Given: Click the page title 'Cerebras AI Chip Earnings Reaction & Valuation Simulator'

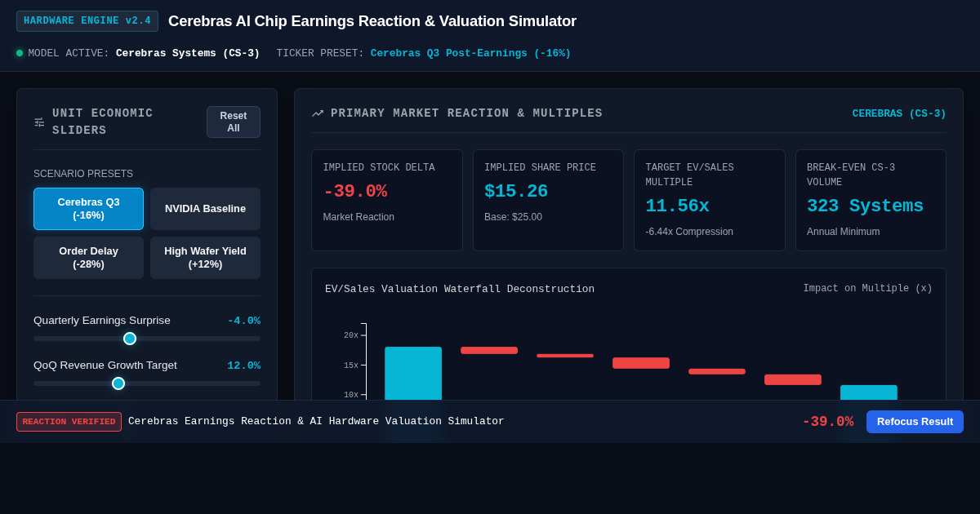Looking at the screenshot, I should pyautogui.click(x=372, y=21).
